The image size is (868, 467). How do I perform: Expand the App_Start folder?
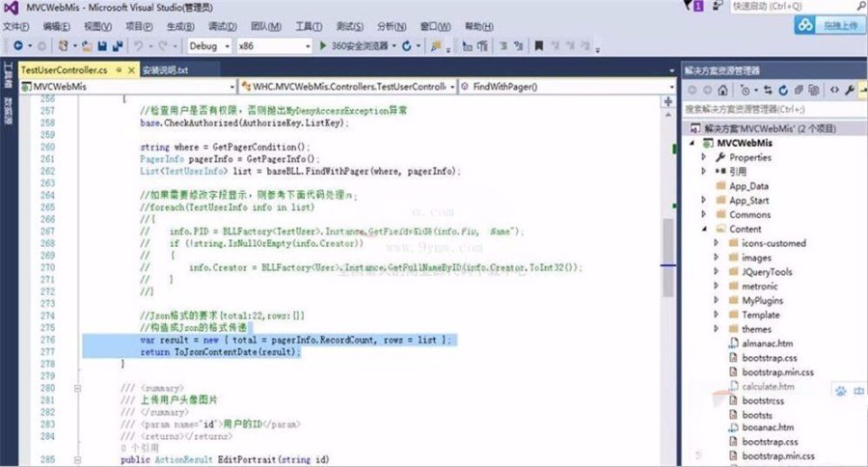(704, 201)
